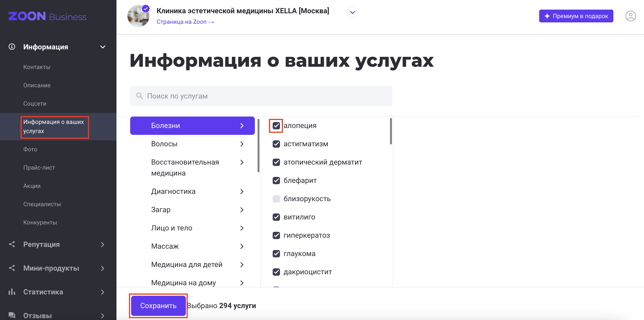Uncheck the алопеция checkbox
Image resolution: width=644 pixels, height=320 pixels.
coord(276,125)
